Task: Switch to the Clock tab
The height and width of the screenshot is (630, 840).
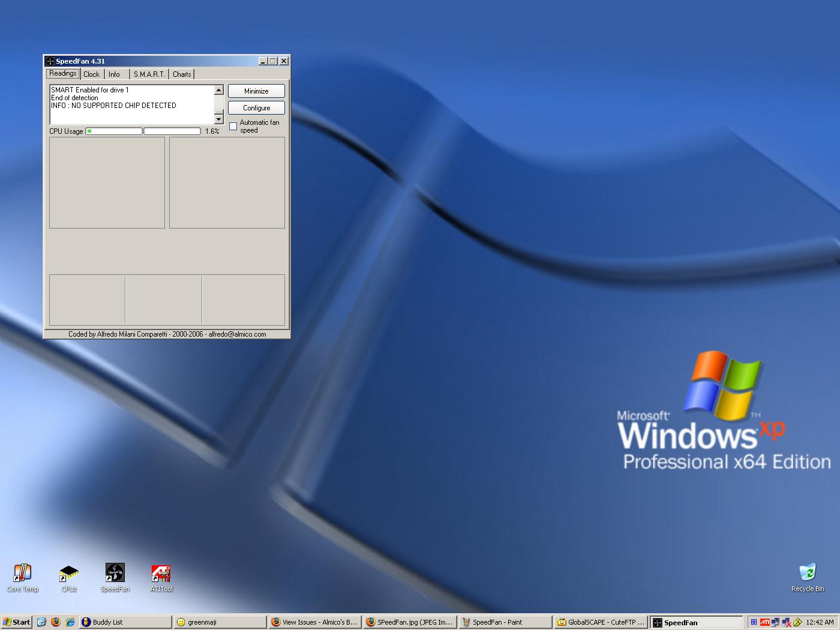Action: (91, 74)
